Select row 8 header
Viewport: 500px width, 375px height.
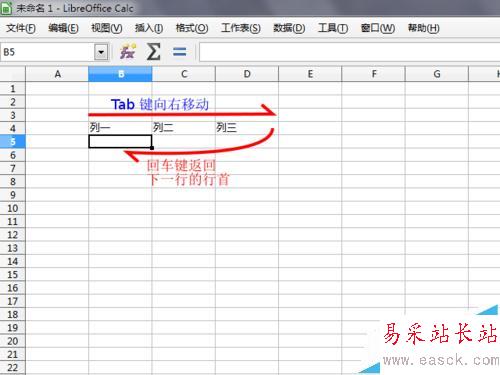[x=13, y=182]
